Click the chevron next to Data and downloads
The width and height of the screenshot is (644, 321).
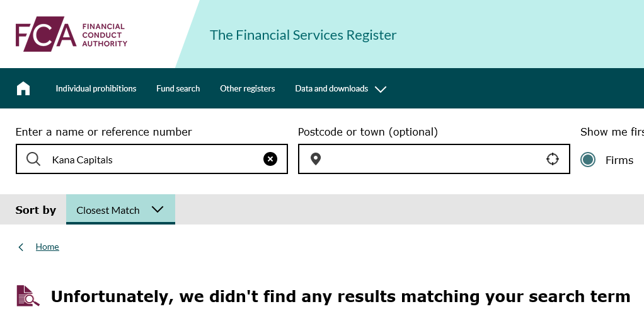point(381,90)
